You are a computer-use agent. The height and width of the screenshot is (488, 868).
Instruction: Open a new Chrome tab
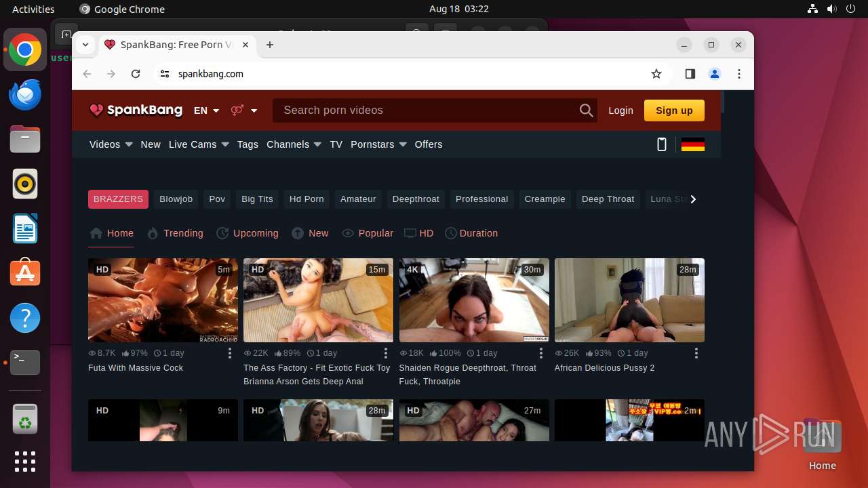tap(270, 45)
